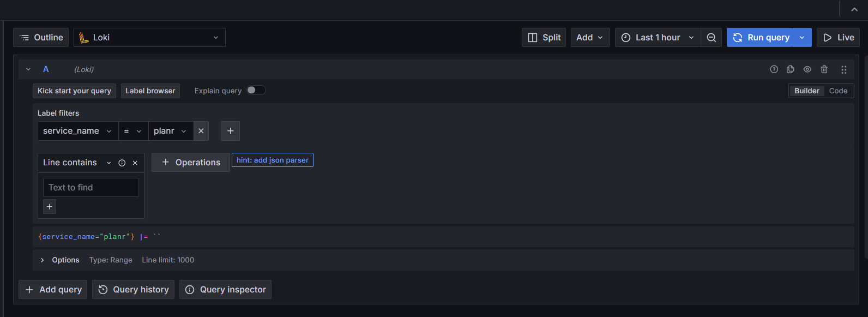Open the Last 1 hour time picker
868x317 pixels.
pyautogui.click(x=658, y=38)
